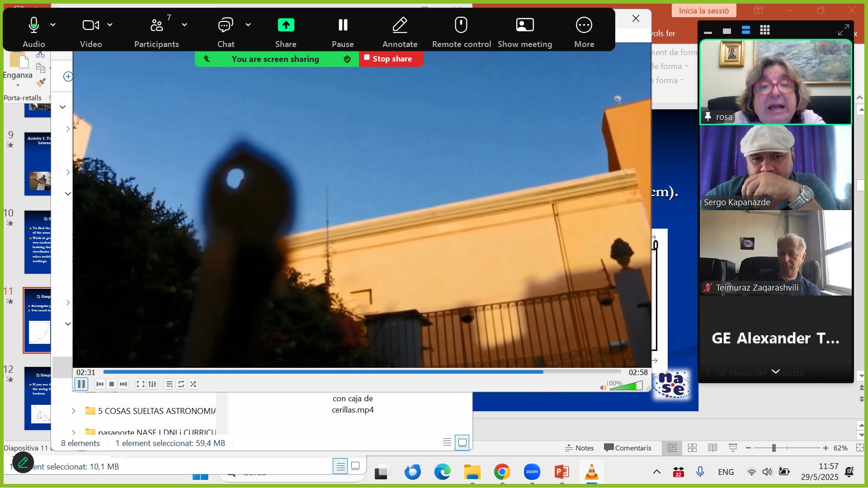Fit slide to window in PowerPoint
The width and height of the screenshot is (868, 488).
point(859,448)
